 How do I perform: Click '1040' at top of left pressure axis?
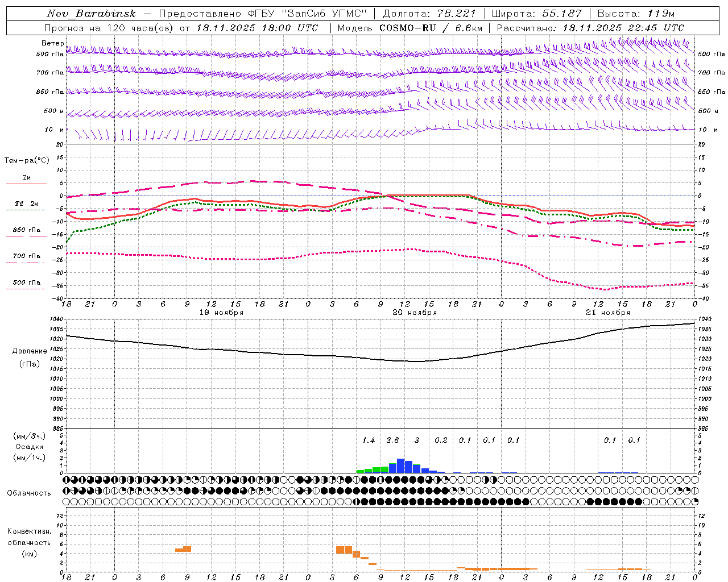pos(57,319)
